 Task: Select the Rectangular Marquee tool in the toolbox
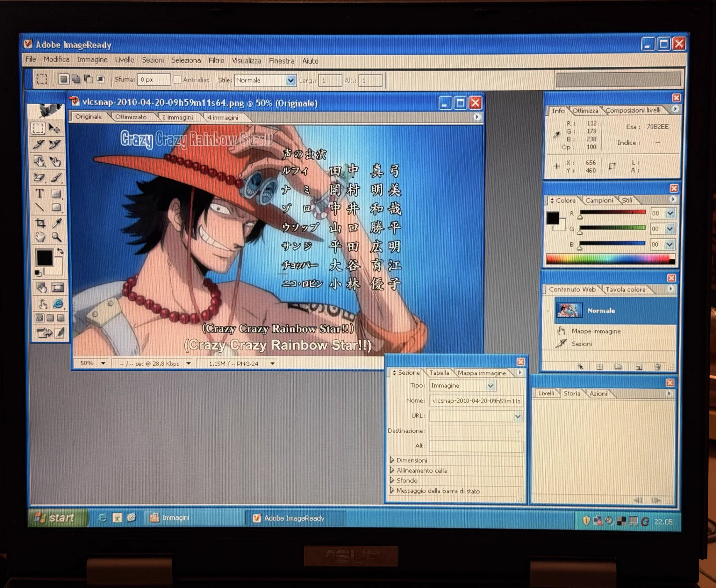38,128
